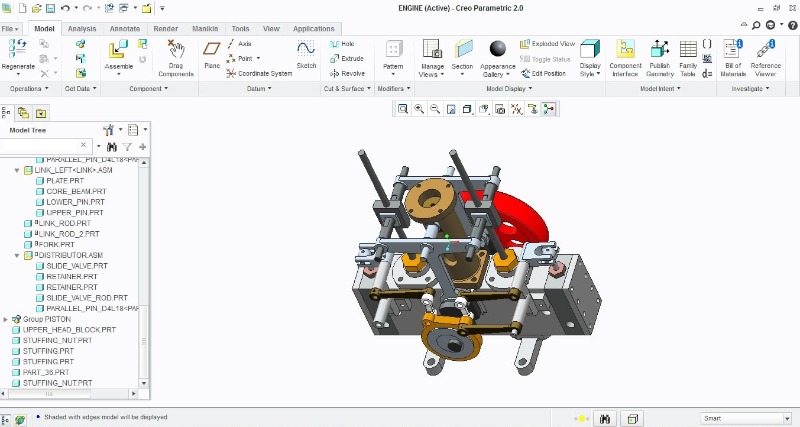Click the ribbon help question icon
This screenshot has width=800, height=427.
pyautogui.click(x=792, y=25)
